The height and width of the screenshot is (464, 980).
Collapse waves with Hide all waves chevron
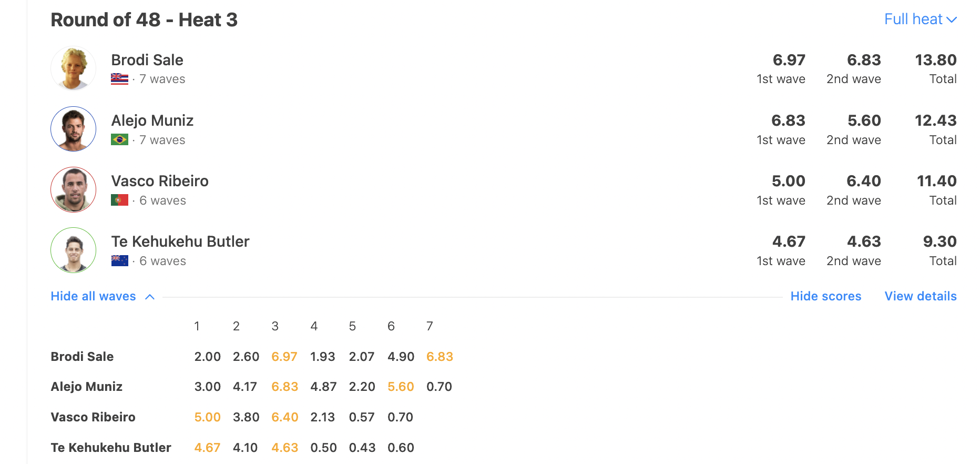pos(150,297)
